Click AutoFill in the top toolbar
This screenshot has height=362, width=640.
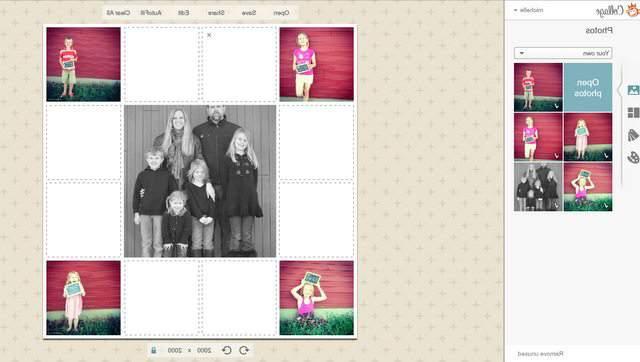pyautogui.click(x=151, y=13)
